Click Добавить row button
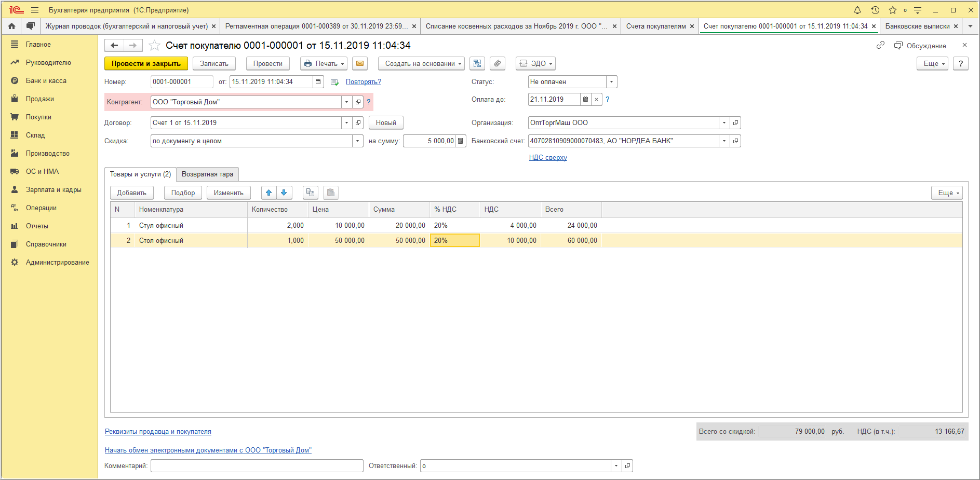The height and width of the screenshot is (480, 980). [x=132, y=193]
